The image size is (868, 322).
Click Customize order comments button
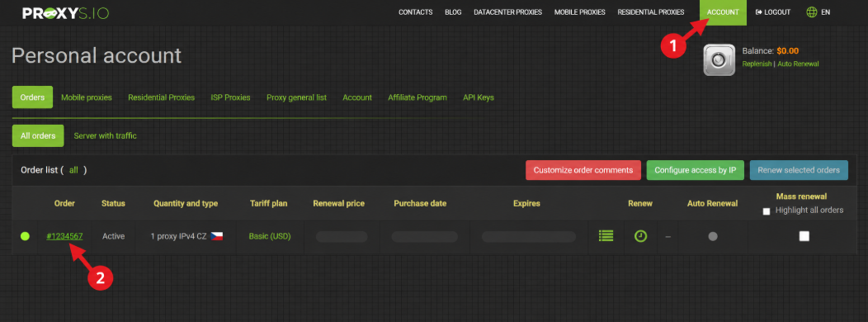583,170
